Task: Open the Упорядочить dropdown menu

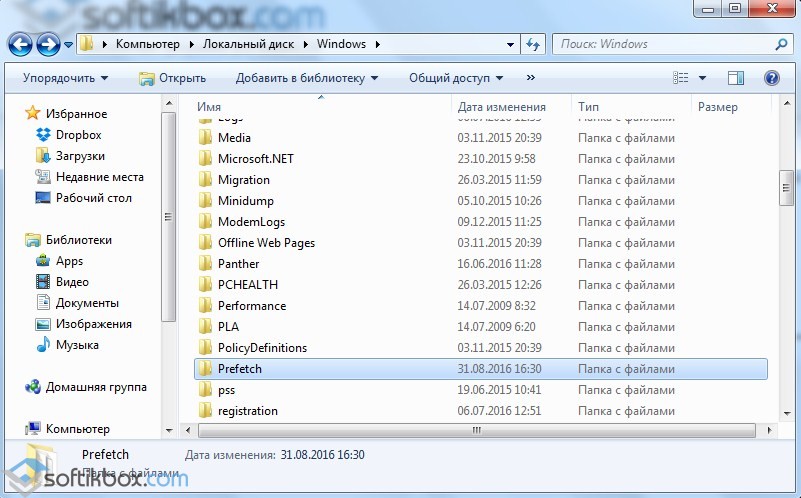Action: pyautogui.click(x=66, y=78)
